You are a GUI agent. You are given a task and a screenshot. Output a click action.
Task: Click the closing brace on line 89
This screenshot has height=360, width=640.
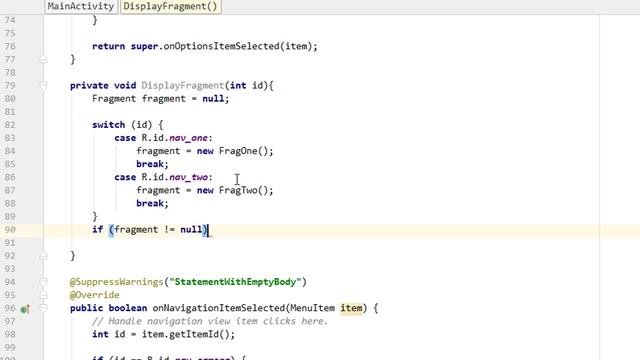(95, 216)
